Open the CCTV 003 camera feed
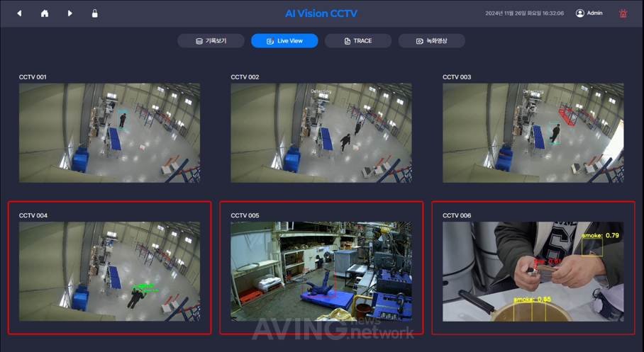644x352 pixels. coord(533,133)
